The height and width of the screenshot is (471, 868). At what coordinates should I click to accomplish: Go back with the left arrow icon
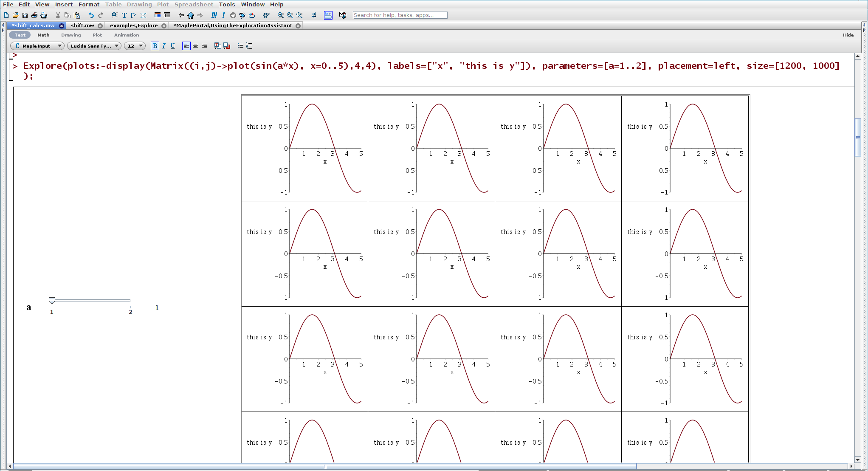(181, 15)
